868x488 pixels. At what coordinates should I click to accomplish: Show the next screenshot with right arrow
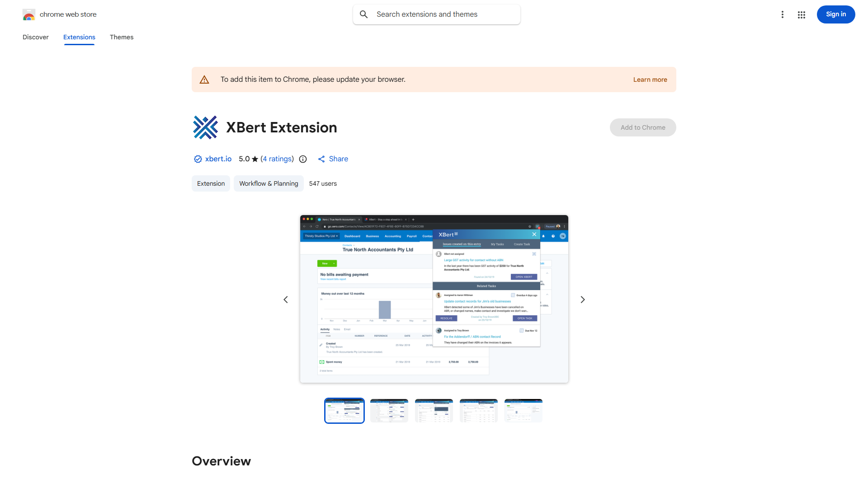pyautogui.click(x=582, y=300)
